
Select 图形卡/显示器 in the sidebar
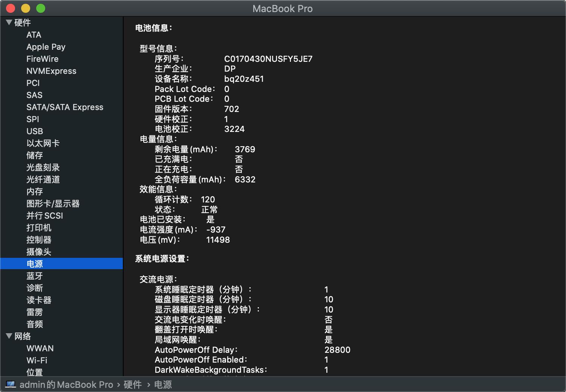coord(53,204)
